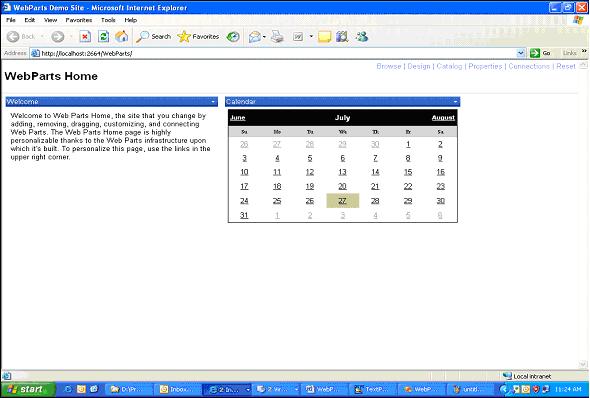This screenshot has width=590, height=398.
Task: Click the Refresh page icon
Action: click(103, 36)
